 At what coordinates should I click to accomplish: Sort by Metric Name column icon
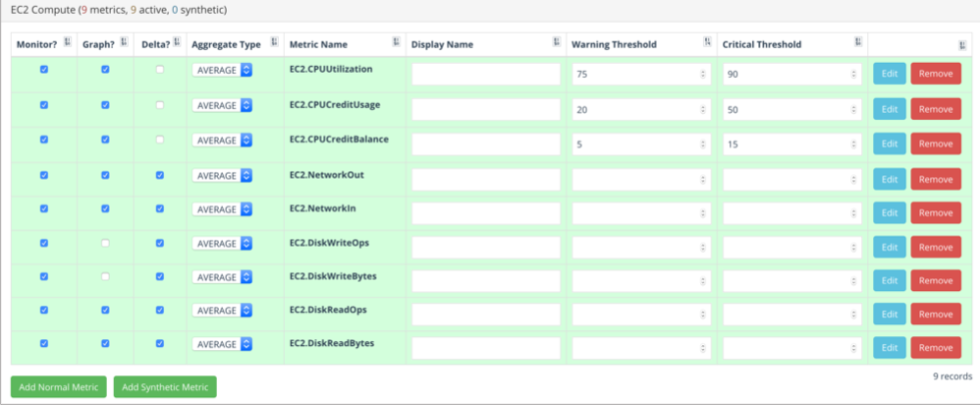pos(396,42)
